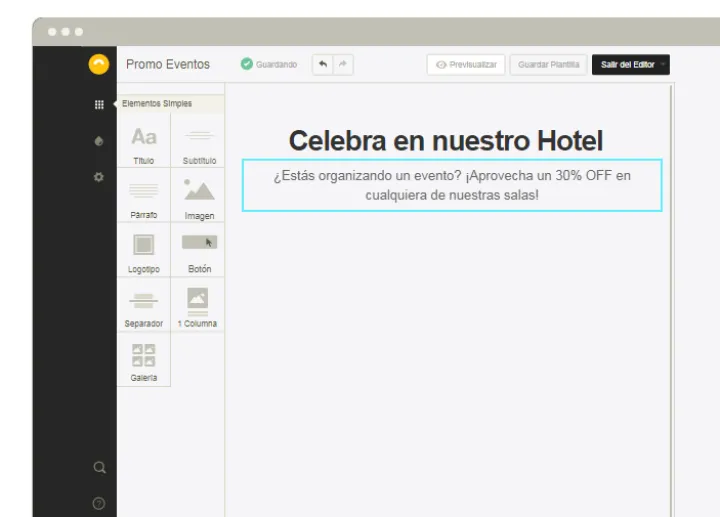Select the Galería element

[144, 359]
